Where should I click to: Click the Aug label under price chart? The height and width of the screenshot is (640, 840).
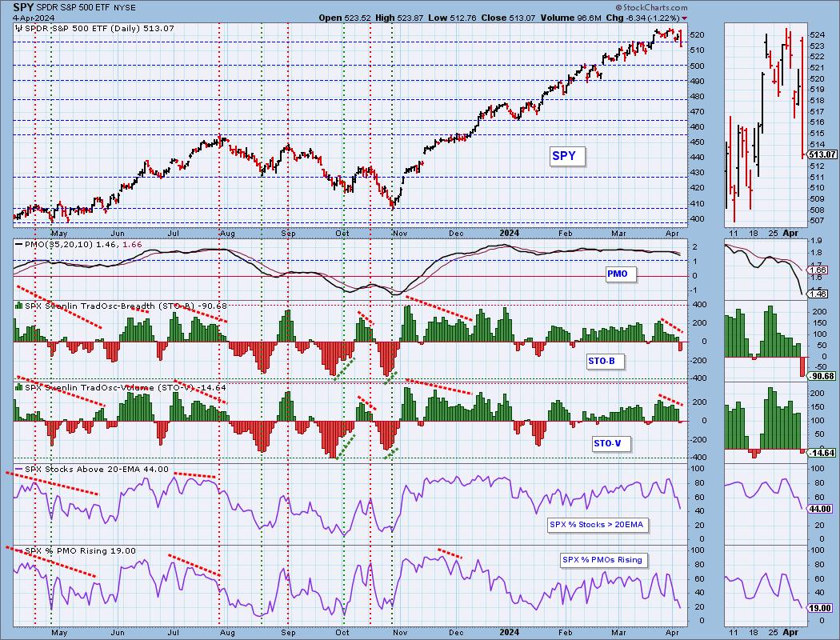coord(228,234)
